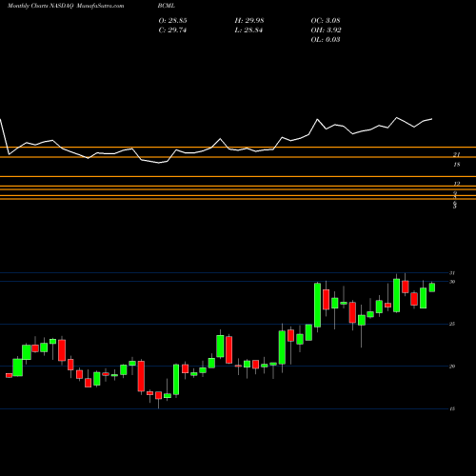Click the high price 'H: 29.98'
This screenshot has width=476, height=476.
(249, 21)
